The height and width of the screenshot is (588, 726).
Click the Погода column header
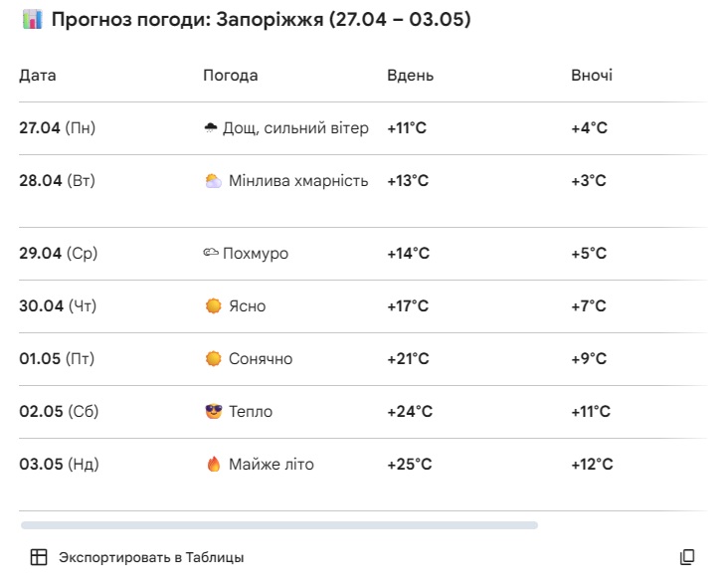pyautogui.click(x=230, y=76)
